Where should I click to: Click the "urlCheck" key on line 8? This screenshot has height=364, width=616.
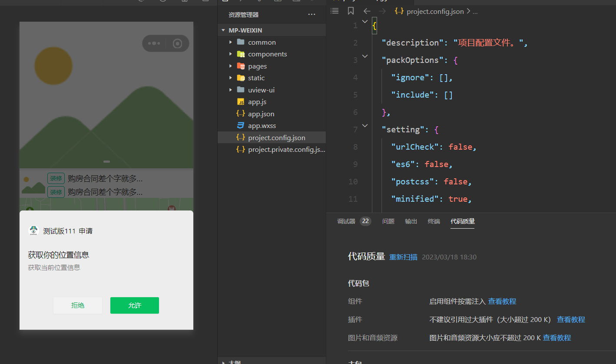click(415, 147)
